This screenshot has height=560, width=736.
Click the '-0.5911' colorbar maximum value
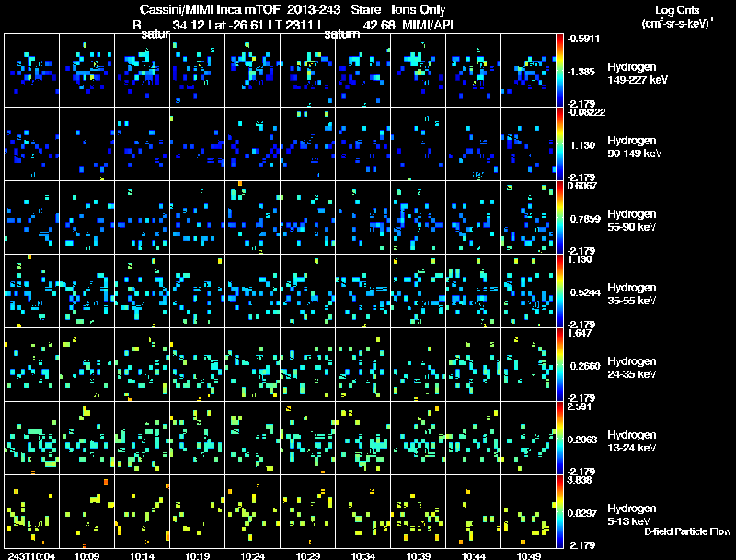[583, 39]
